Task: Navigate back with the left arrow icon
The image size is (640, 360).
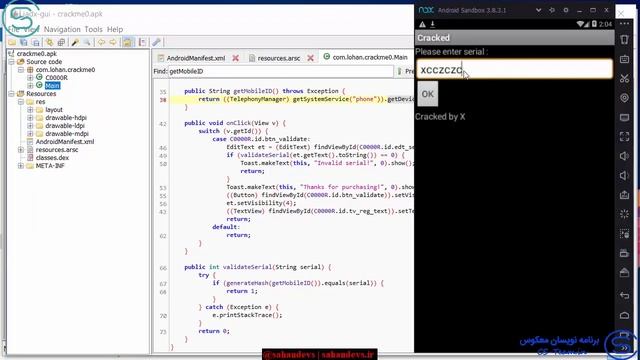Action: click(101, 42)
